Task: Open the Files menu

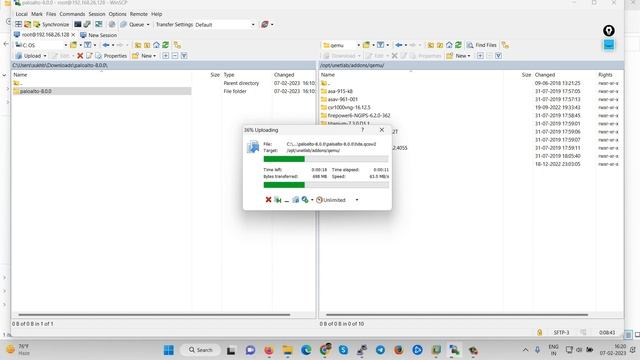Action: (51, 14)
